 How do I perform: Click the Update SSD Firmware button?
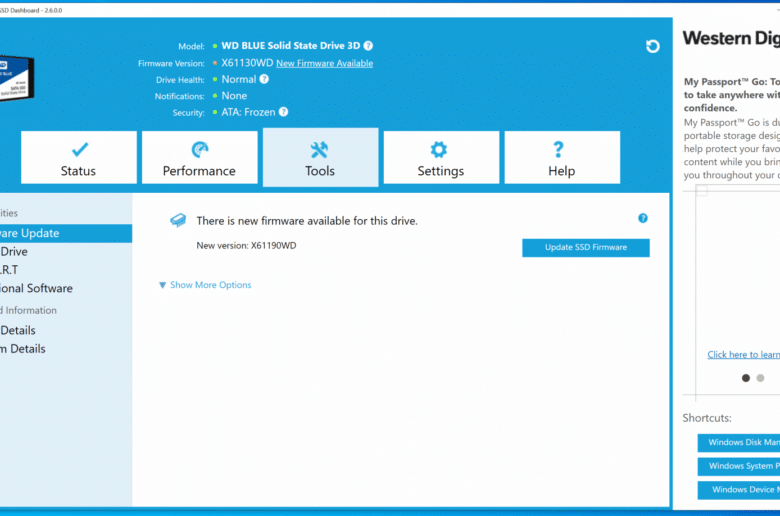coord(585,248)
